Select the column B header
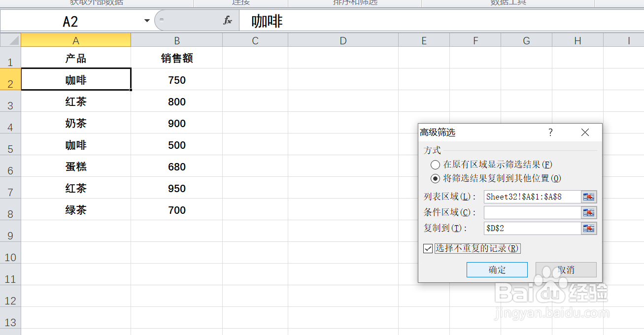The image size is (644, 335). 177,39
